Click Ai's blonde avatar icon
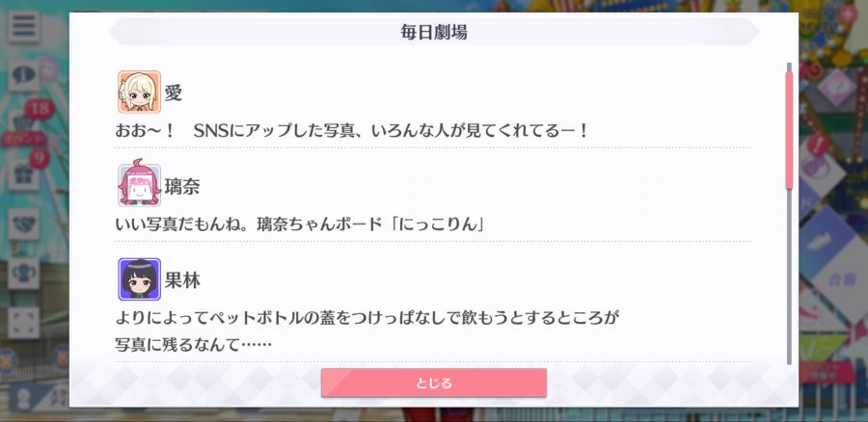The image size is (868, 422). pyautogui.click(x=140, y=92)
